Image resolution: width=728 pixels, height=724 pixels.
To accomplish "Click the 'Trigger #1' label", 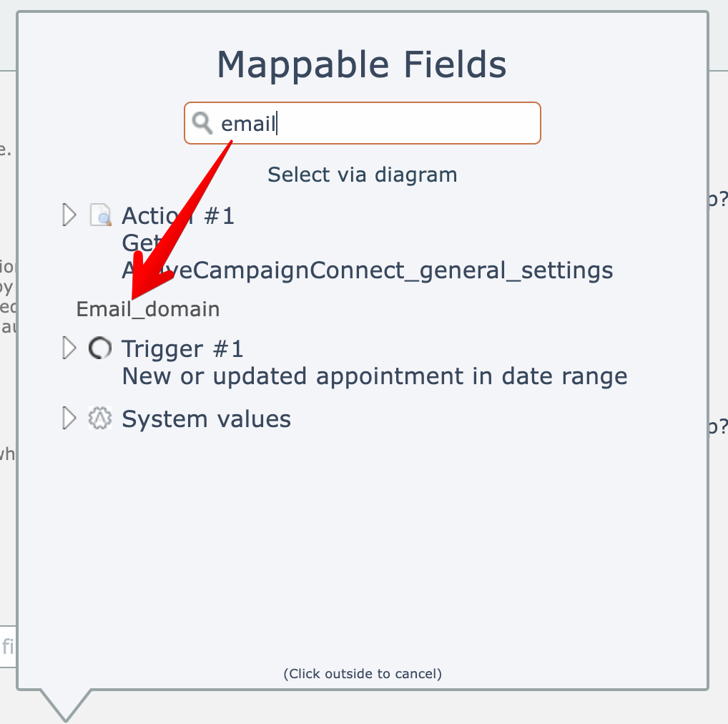I will pos(183,349).
